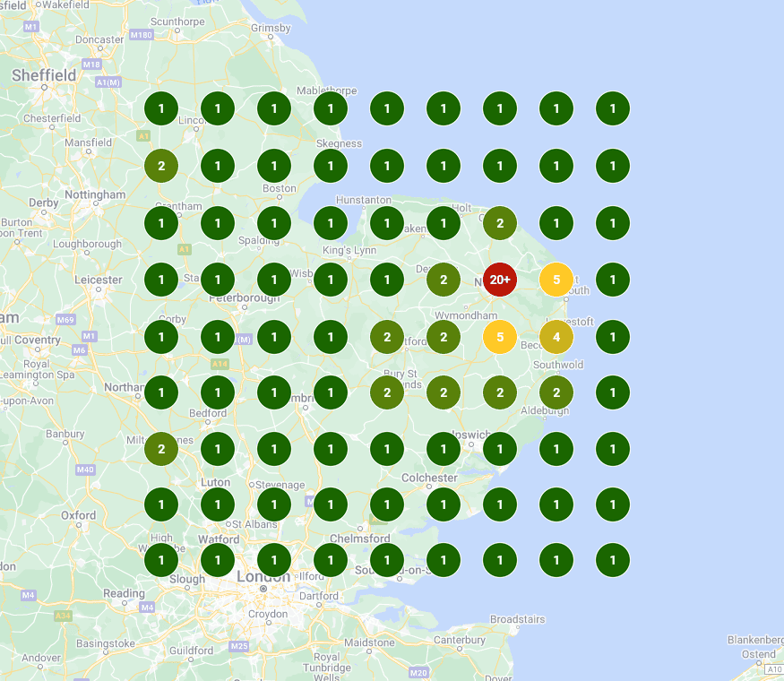Click the 1 marker near Colchester

coord(443,504)
